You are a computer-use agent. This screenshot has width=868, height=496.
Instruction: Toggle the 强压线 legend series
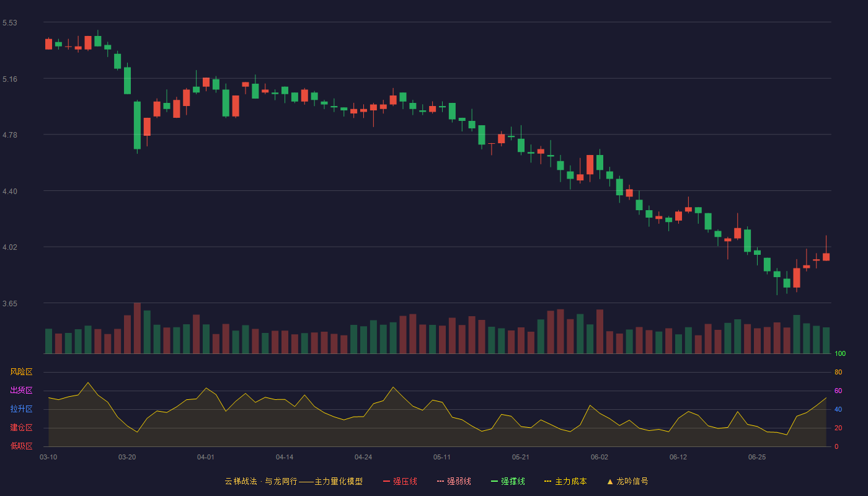coord(400,481)
